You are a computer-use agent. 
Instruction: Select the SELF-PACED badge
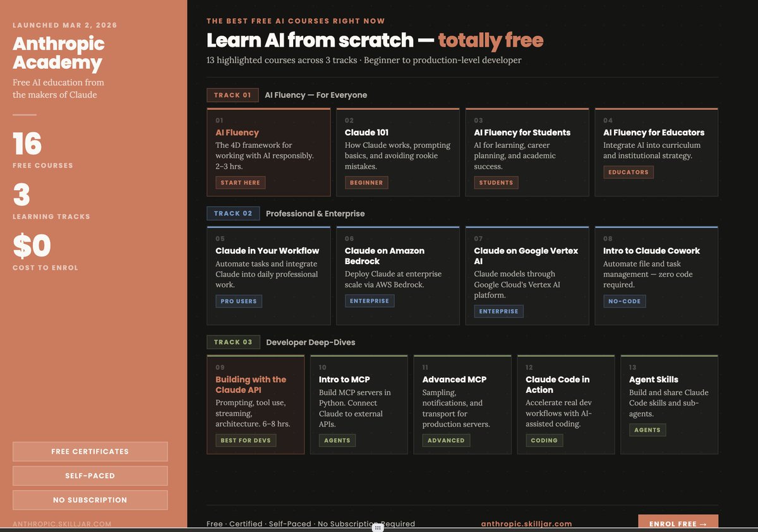pos(90,476)
